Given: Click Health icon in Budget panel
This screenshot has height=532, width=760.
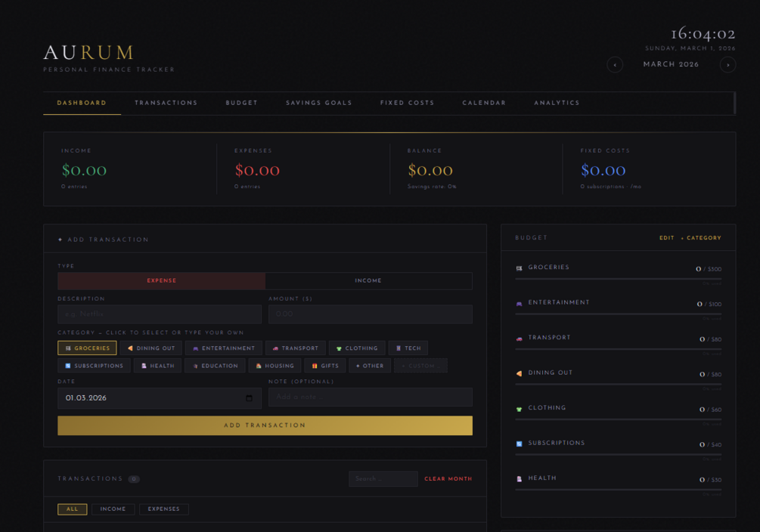Looking at the screenshot, I should (519, 478).
